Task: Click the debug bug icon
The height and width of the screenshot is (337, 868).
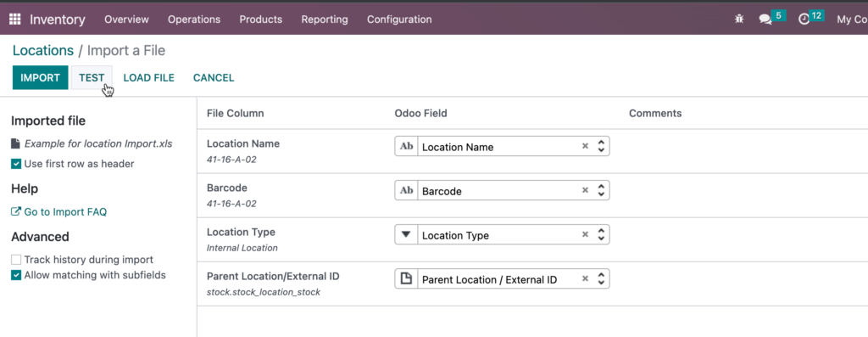Action: (739, 19)
